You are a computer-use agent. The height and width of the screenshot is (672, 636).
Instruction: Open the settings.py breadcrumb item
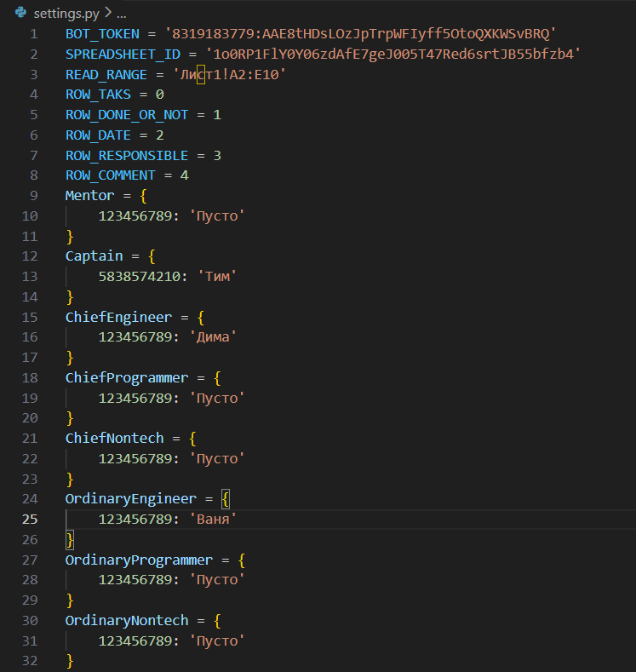66,13
